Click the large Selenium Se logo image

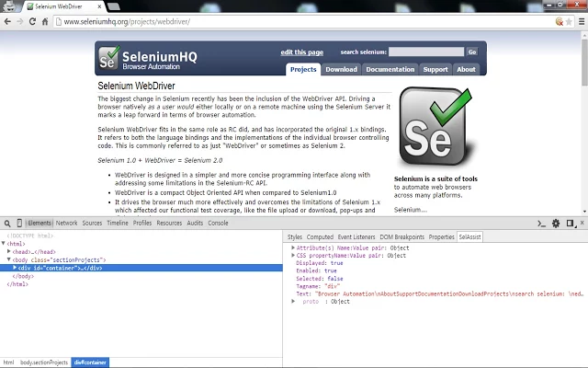tap(436, 127)
